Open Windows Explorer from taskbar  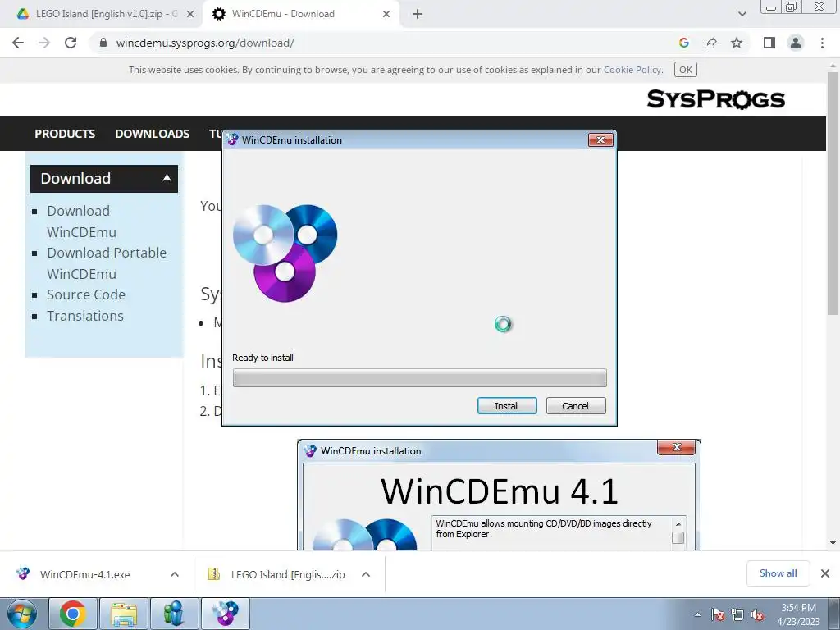pos(124,614)
